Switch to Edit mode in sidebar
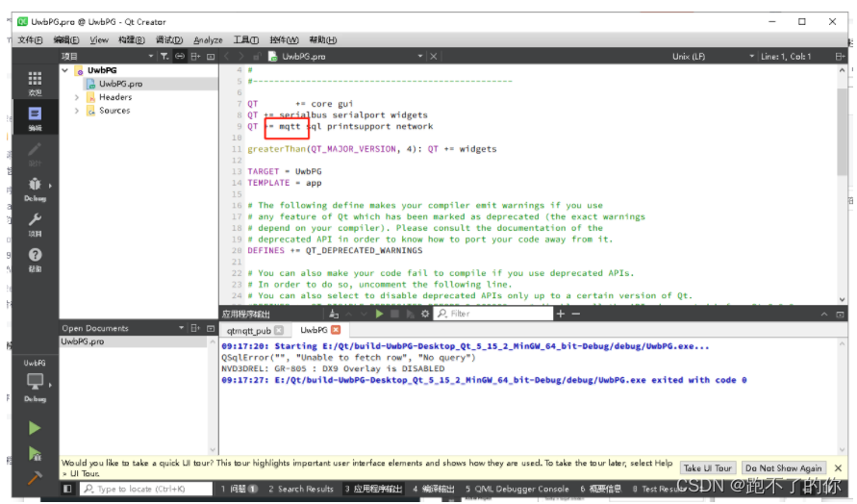Viewport: 857px width, 504px height. pyautogui.click(x=35, y=117)
